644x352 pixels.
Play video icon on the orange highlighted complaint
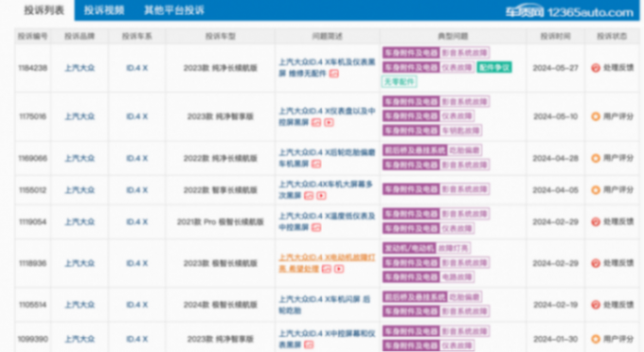click(339, 269)
